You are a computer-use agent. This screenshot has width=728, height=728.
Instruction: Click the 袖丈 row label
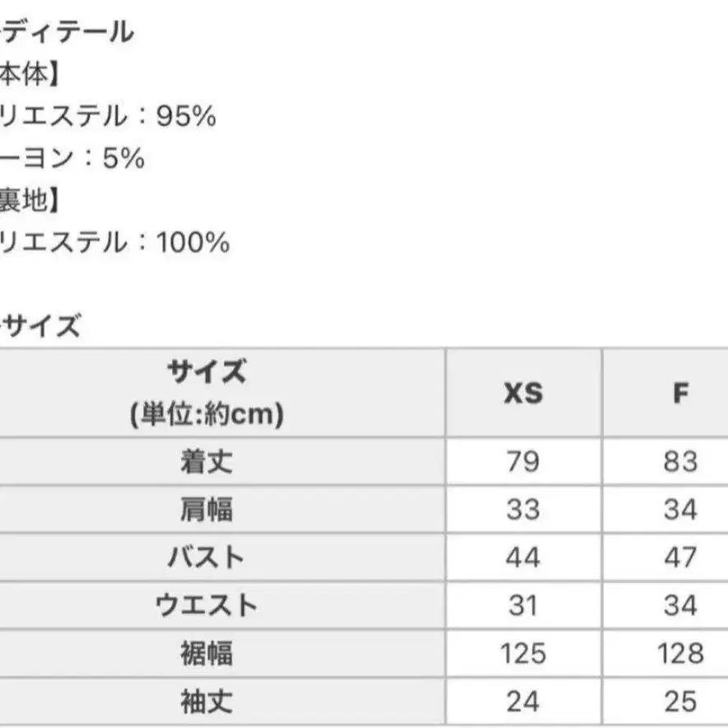(x=207, y=701)
